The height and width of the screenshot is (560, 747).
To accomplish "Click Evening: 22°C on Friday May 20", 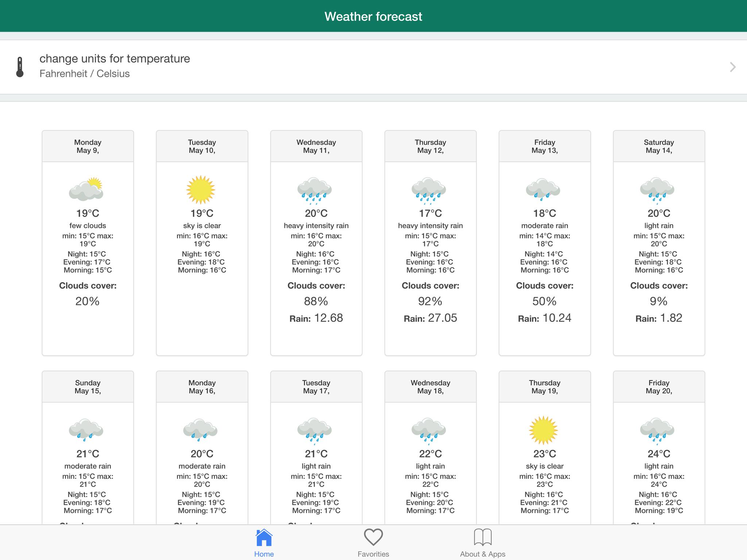I will [658, 503].
